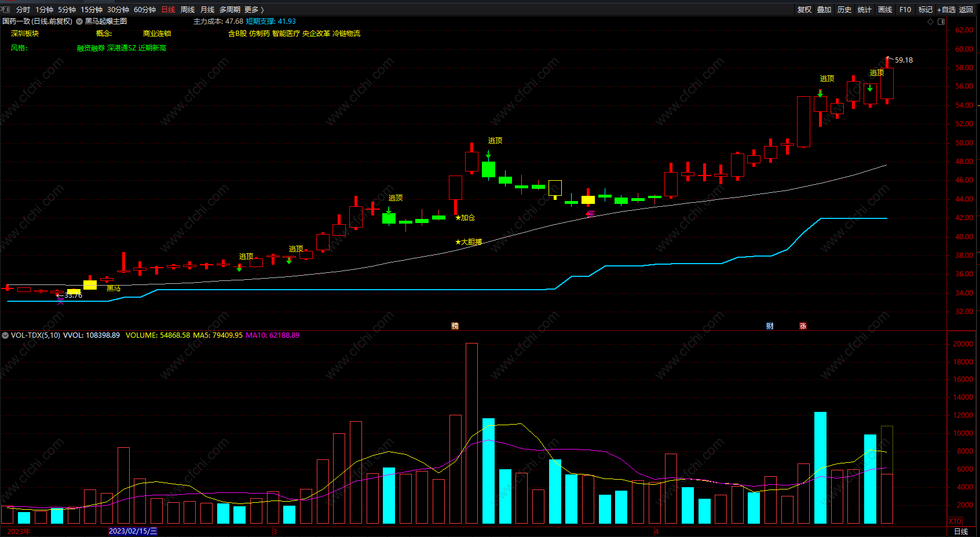Click the 仿制药 concept tag

259,34
